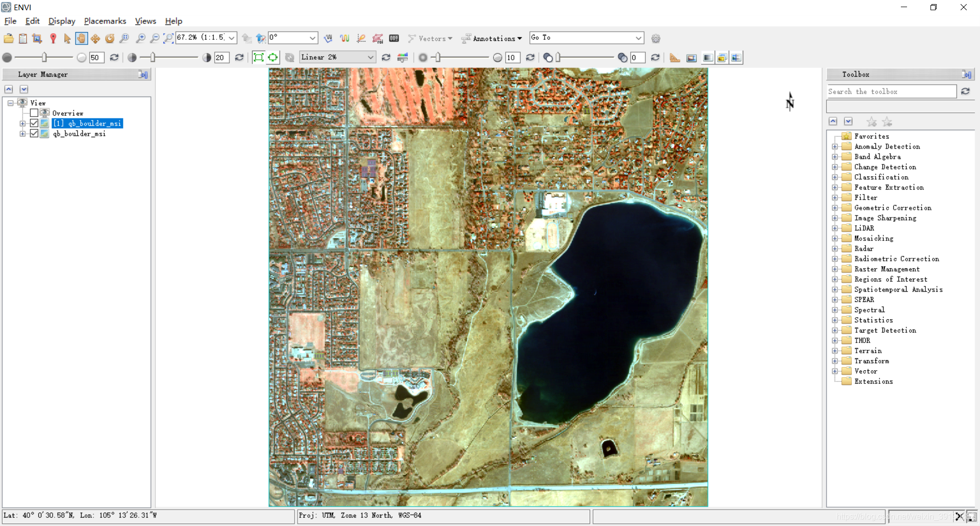The width and height of the screenshot is (980, 526).
Task: Open the Help menu
Action: click(x=174, y=21)
